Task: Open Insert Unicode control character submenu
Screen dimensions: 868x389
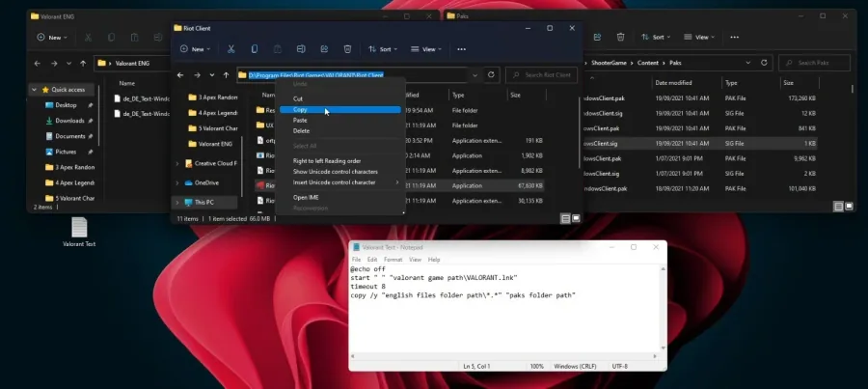Action: [339, 182]
